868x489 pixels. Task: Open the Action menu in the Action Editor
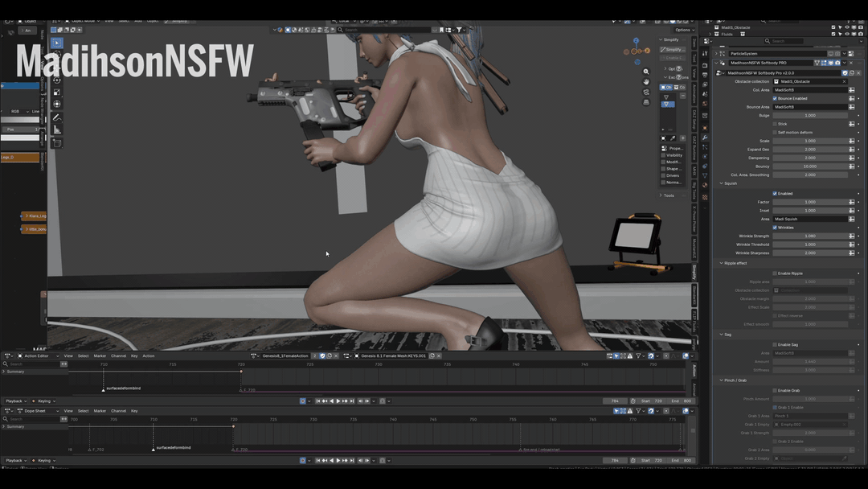pos(149,356)
